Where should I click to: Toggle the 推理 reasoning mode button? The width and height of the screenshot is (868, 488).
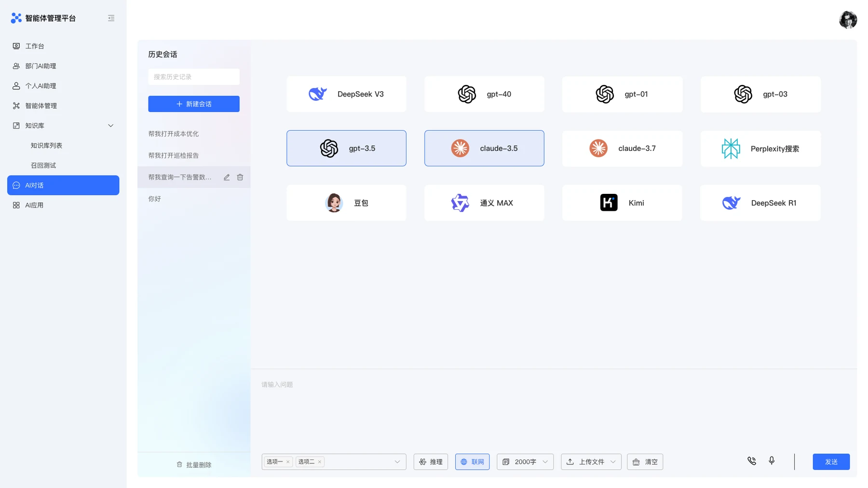pos(431,461)
